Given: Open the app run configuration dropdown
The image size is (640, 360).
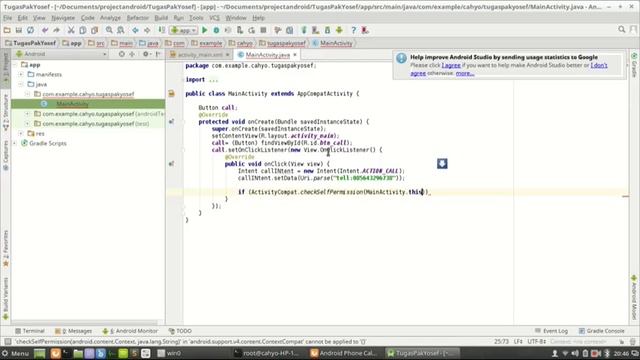Looking at the screenshot, I should click(184, 30).
